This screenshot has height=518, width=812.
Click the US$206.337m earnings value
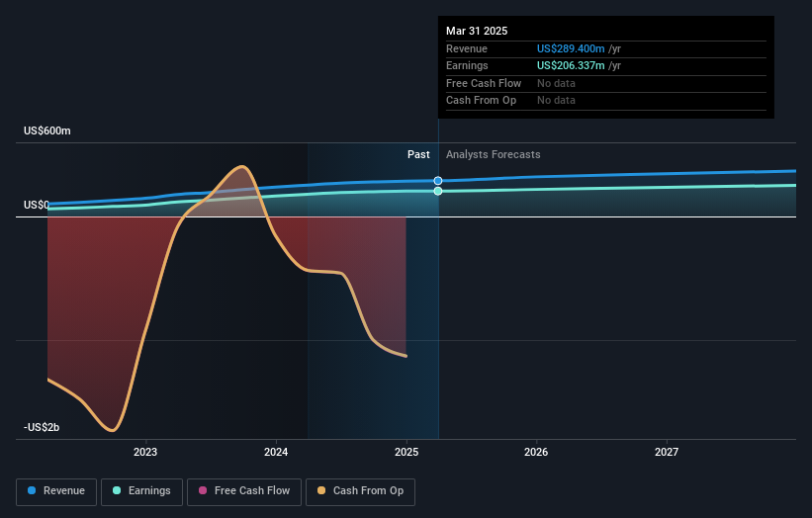571,65
